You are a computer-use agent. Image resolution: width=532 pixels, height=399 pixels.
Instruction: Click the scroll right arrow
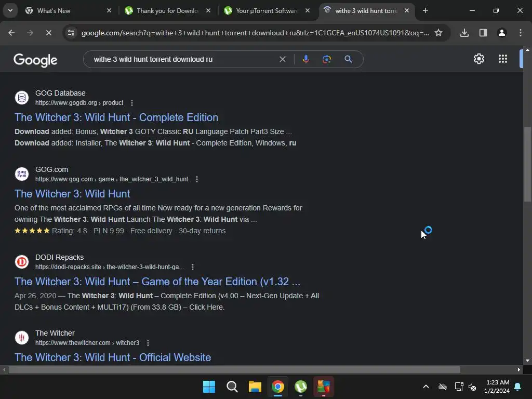(x=519, y=369)
